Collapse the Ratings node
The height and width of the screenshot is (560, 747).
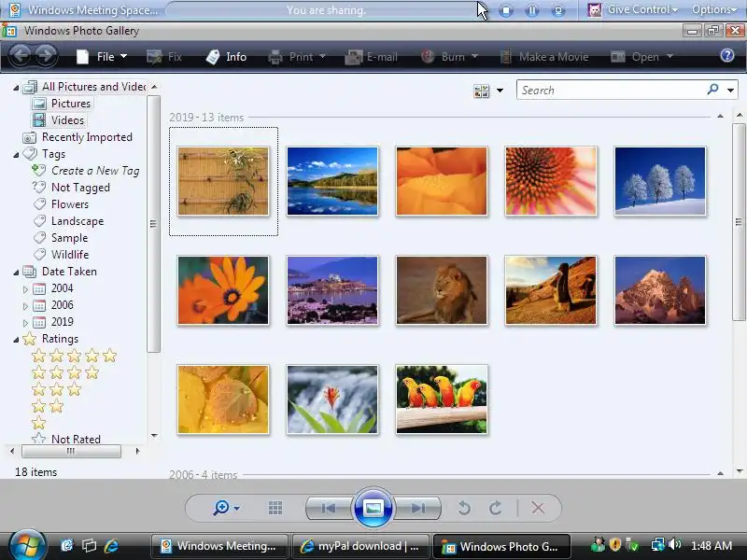[16, 340]
